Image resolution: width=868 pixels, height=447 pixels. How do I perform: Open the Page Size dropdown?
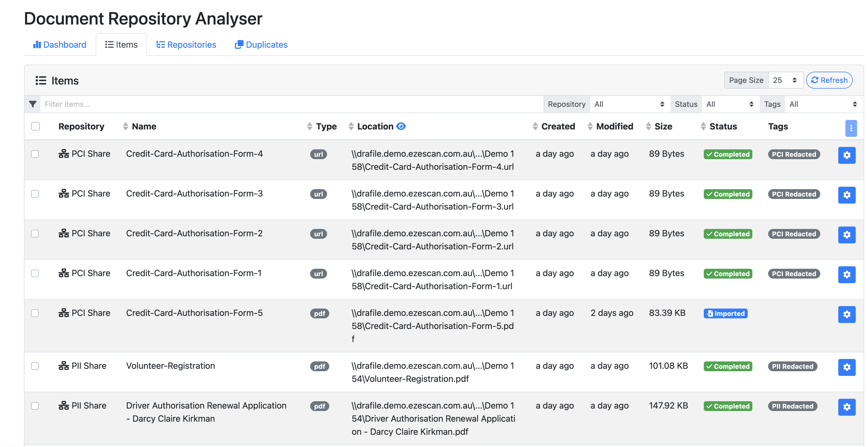(785, 80)
